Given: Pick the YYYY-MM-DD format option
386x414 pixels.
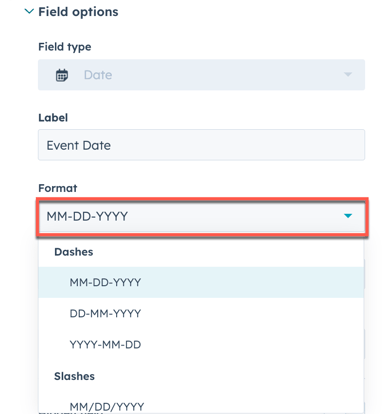Looking at the screenshot, I should (x=201, y=344).
